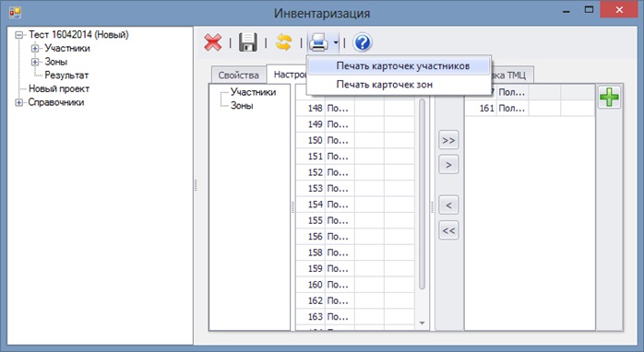644x352 pixels.
Task: Select Результат in the project tree
Action: [66, 76]
